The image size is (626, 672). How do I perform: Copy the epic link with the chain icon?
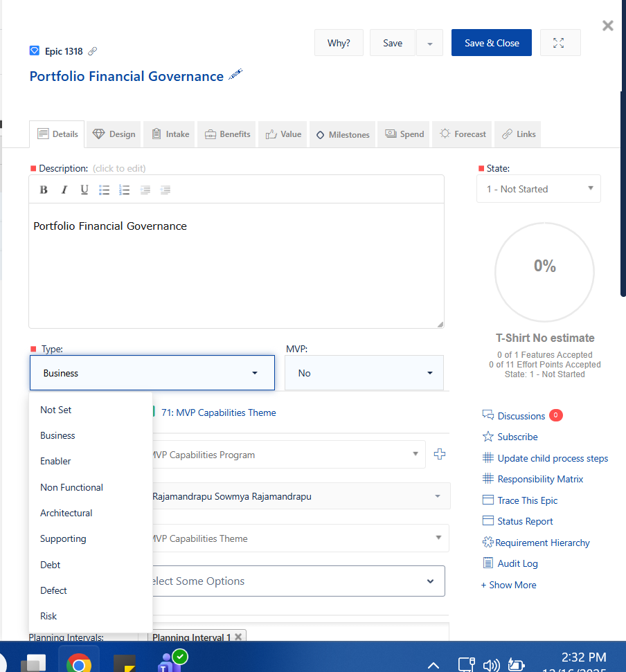coord(92,51)
